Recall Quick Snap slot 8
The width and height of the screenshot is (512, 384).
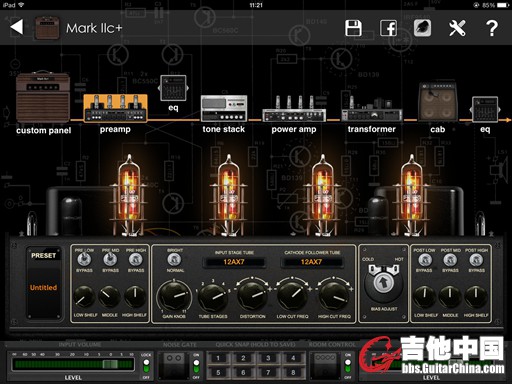(293, 372)
